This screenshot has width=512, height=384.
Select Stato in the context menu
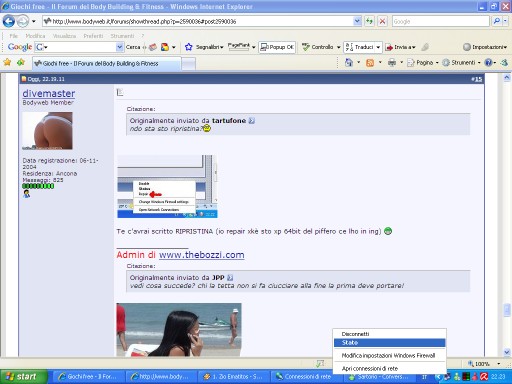point(389,343)
